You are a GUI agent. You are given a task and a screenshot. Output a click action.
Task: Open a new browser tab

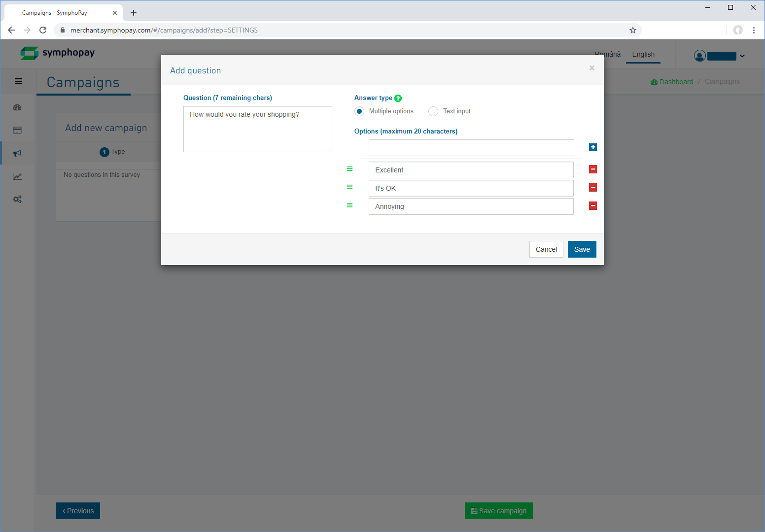pyautogui.click(x=134, y=13)
